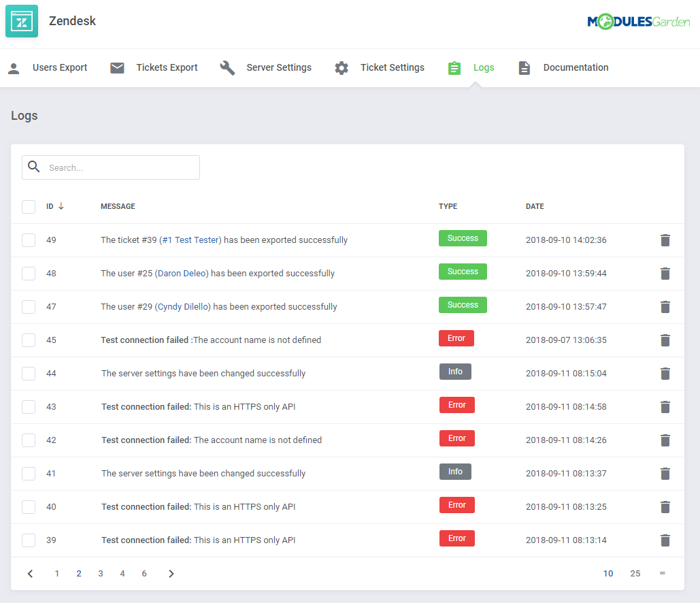This screenshot has width=700, height=603.
Task: Delete log entry 41 with trash icon
Action: point(665,474)
